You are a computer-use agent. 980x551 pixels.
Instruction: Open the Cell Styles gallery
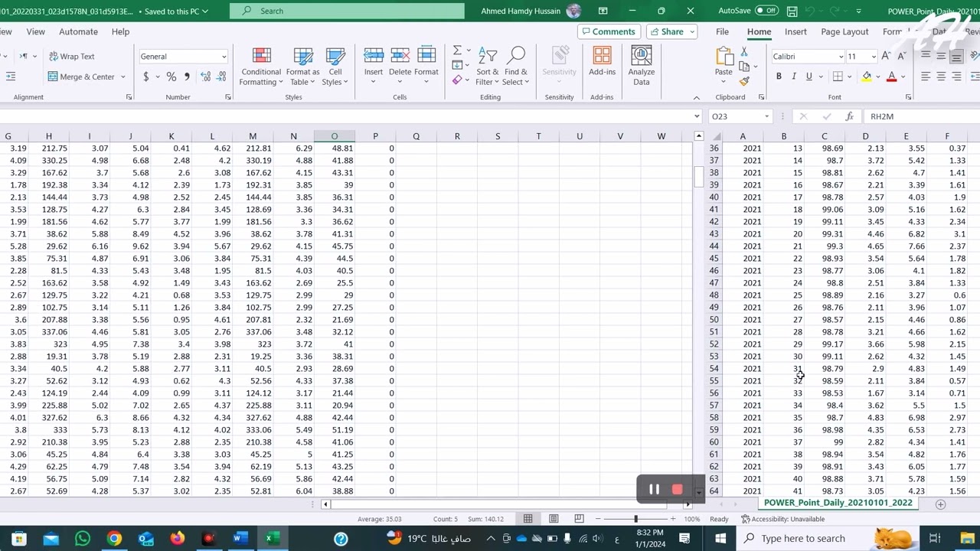point(335,66)
